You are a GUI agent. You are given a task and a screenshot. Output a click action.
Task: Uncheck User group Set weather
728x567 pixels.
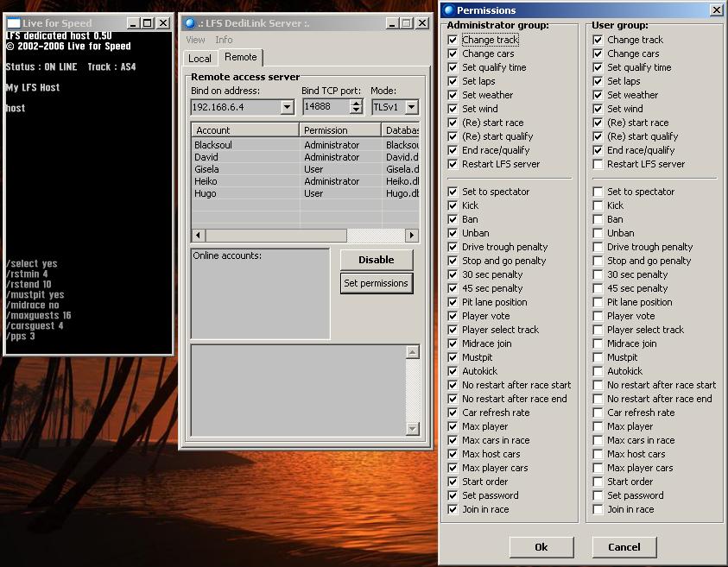coord(598,95)
